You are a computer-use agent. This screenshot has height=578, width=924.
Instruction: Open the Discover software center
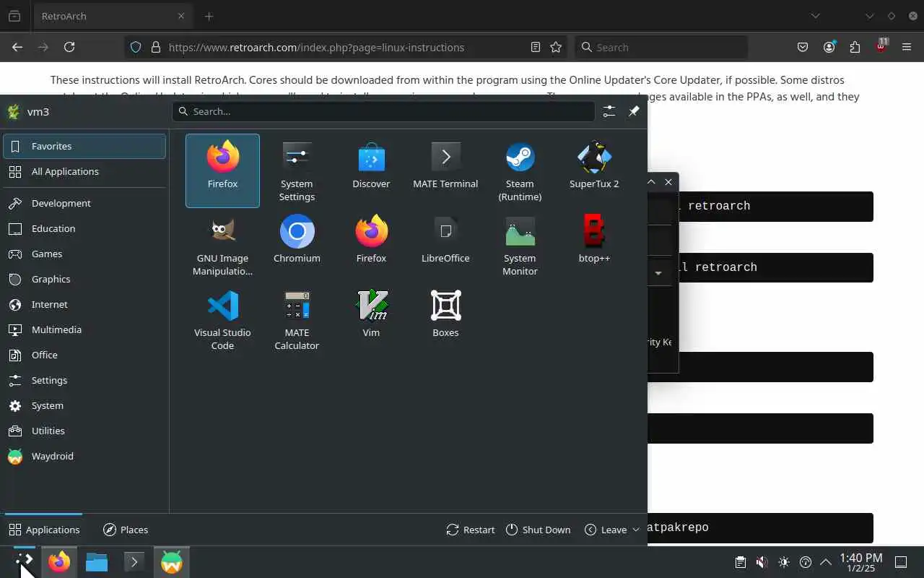(x=371, y=171)
